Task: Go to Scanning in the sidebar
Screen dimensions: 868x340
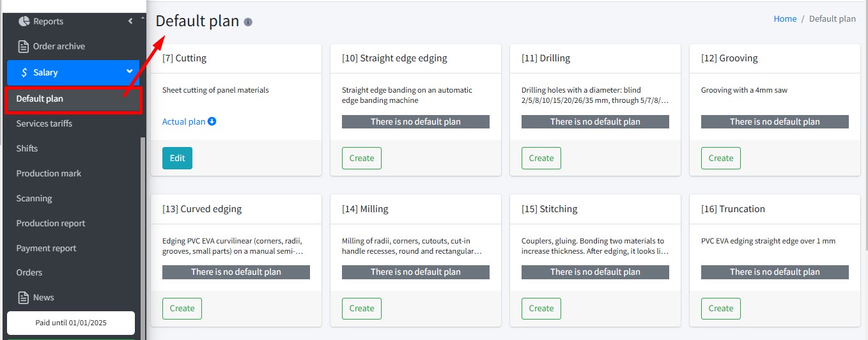Action: click(34, 198)
